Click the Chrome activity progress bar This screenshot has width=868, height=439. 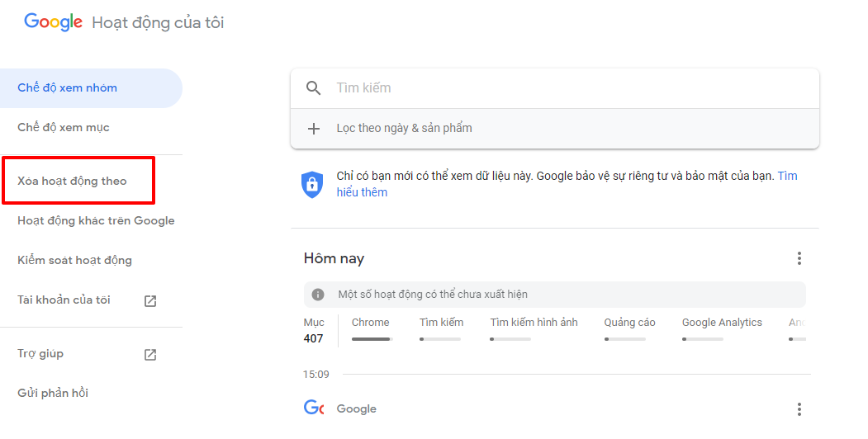372,339
